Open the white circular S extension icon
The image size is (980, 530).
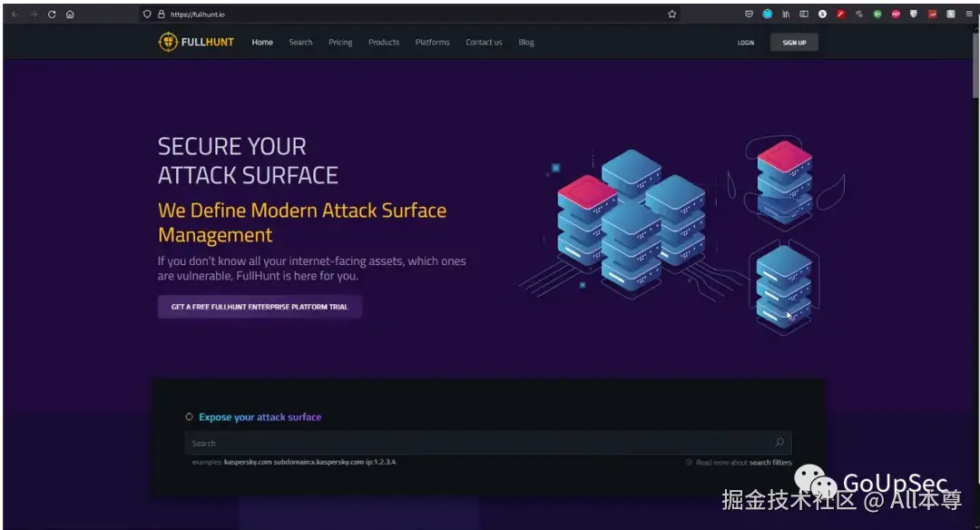pyautogui.click(x=822, y=14)
